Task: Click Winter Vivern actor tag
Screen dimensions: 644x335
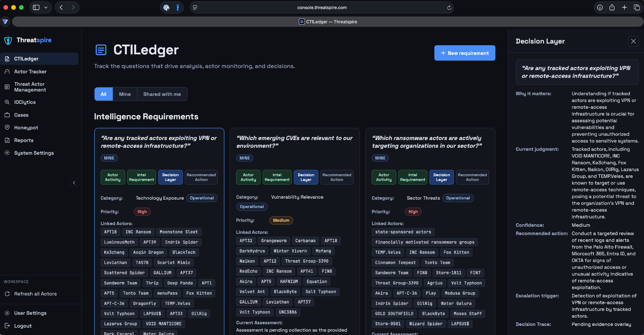Action: click(x=290, y=251)
